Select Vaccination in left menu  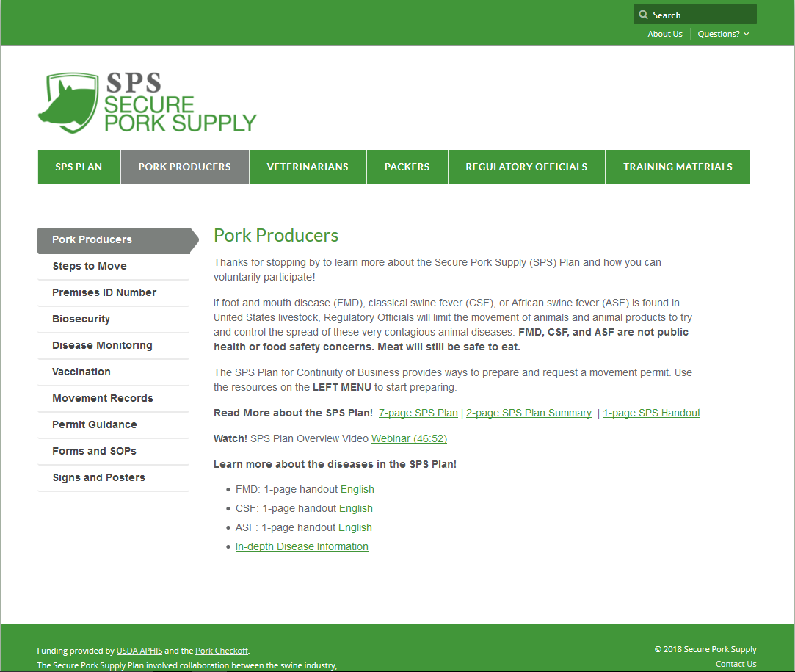click(114, 372)
